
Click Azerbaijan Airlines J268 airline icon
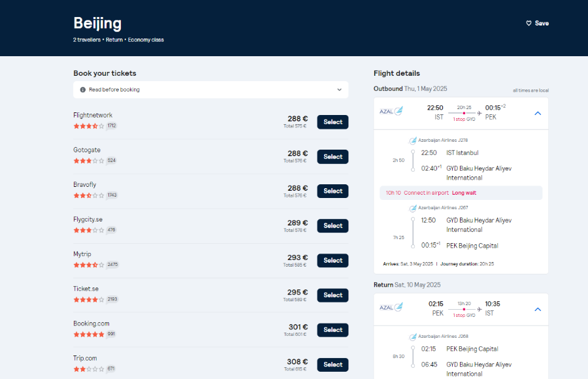412,337
